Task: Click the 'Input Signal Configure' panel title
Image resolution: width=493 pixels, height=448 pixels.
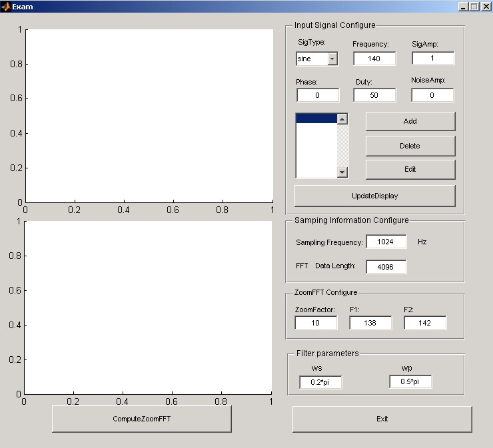Action: point(335,25)
